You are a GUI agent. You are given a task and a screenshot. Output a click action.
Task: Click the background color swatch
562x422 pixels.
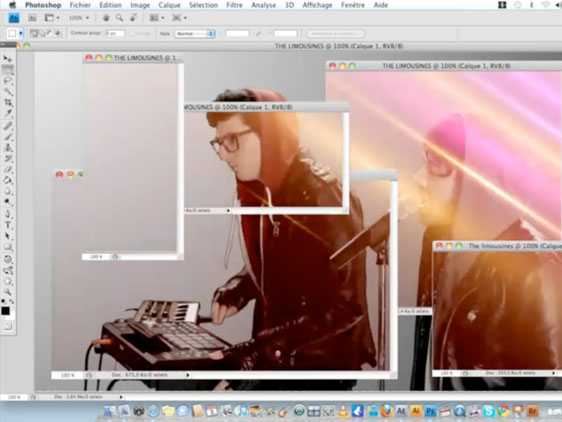point(12,315)
